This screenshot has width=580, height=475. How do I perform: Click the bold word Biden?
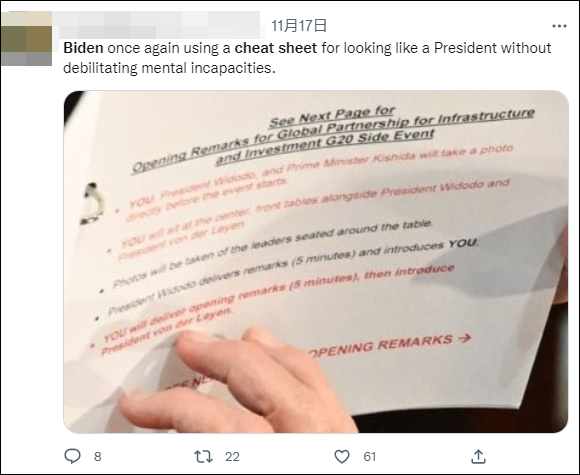(83, 48)
